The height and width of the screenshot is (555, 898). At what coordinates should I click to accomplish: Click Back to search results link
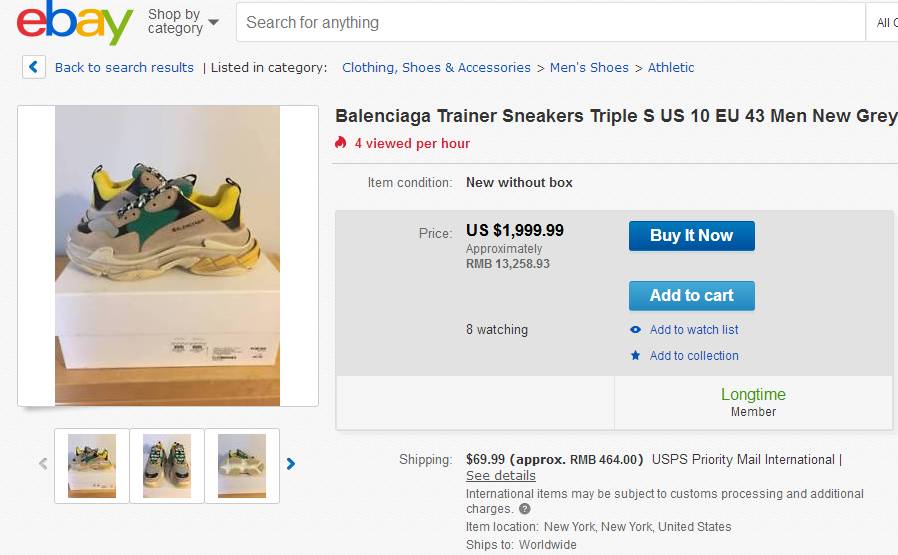[x=124, y=68]
